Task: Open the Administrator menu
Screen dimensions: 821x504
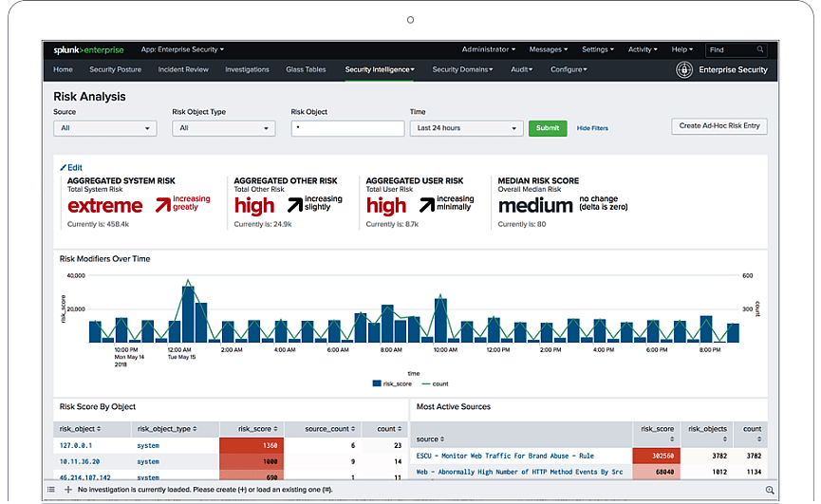Action: [x=488, y=49]
